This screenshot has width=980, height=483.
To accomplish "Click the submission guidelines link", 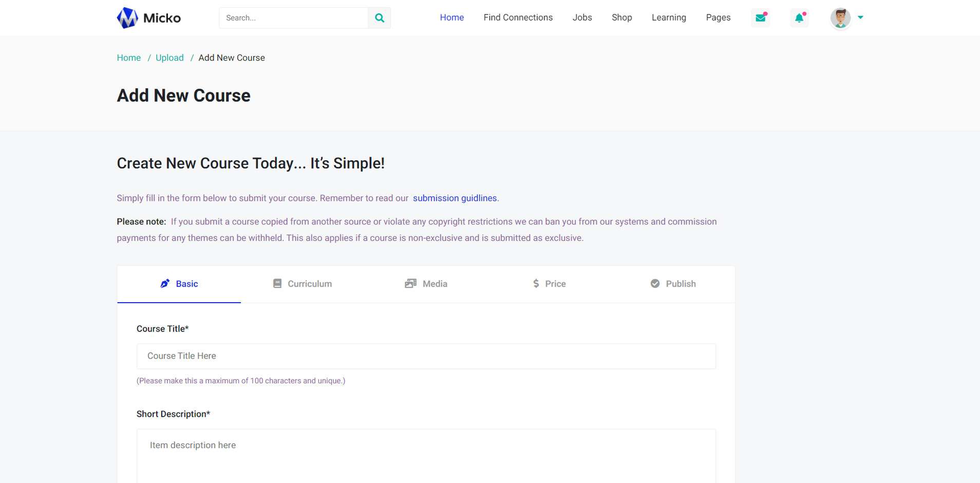I will click(455, 198).
